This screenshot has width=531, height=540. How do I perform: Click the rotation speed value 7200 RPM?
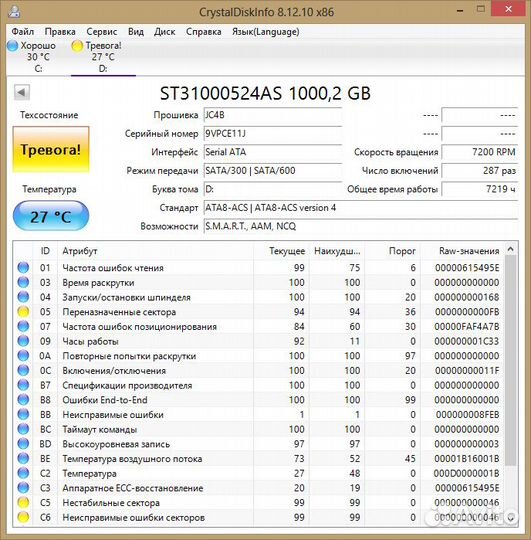tap(480, 152)
